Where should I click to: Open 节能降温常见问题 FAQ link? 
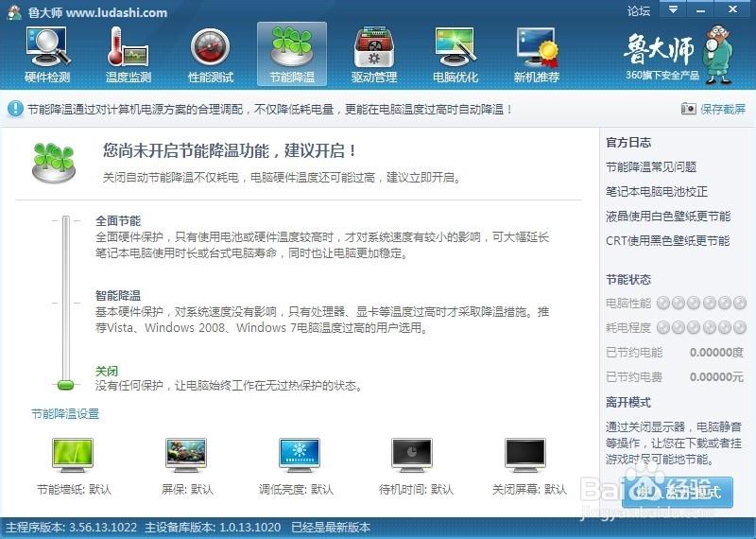coord(651,167)
